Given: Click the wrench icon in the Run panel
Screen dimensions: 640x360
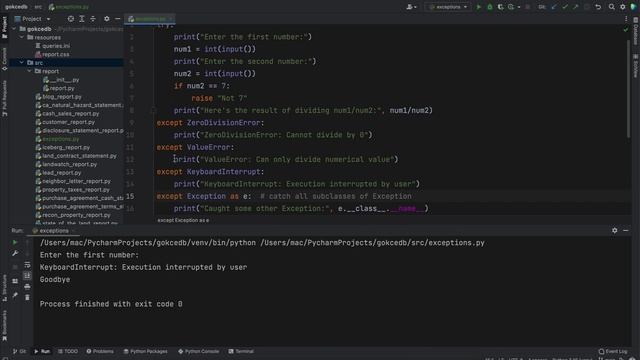Looking at the screenshot, I should 15,253.
